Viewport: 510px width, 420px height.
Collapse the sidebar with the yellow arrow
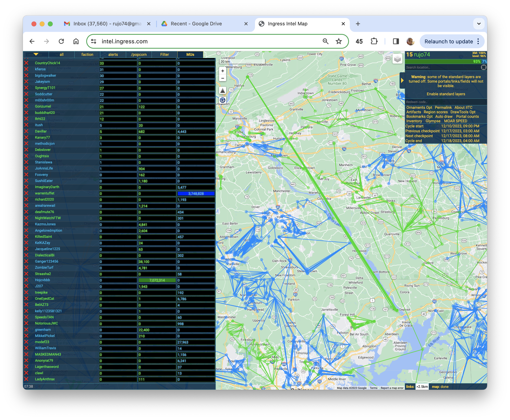402,80
